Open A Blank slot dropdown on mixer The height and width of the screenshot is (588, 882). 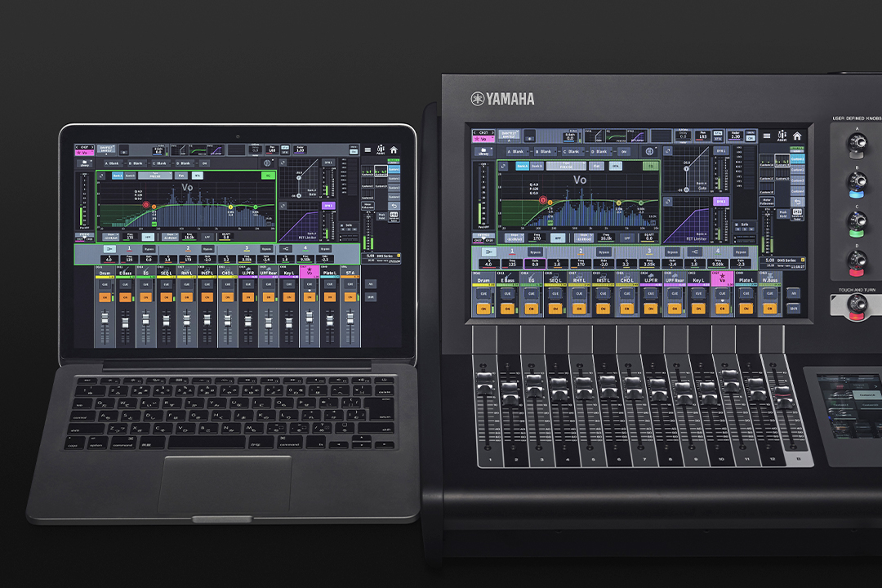point(518,151)
